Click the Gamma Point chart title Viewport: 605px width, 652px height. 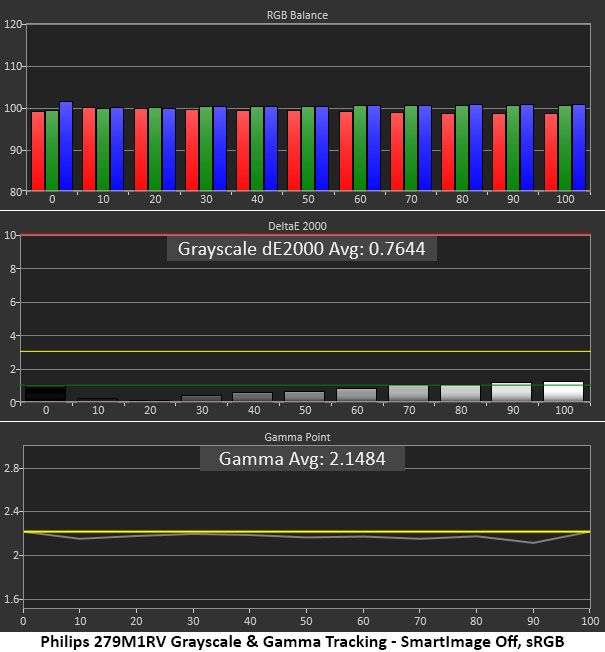297,437
